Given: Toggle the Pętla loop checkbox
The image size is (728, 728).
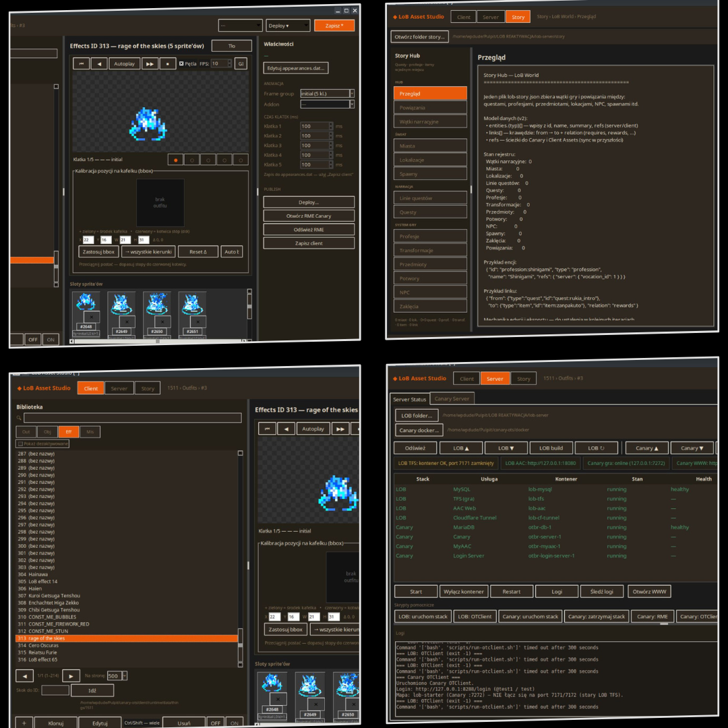Looking at the screenshot, I should click(181, 63).
